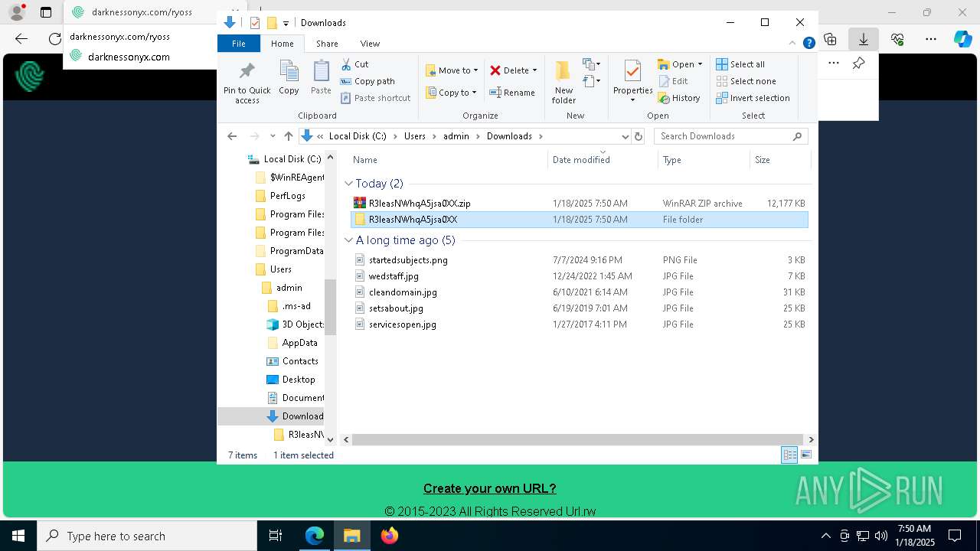Collapse the A long time ago group

(x=348, y=240)
